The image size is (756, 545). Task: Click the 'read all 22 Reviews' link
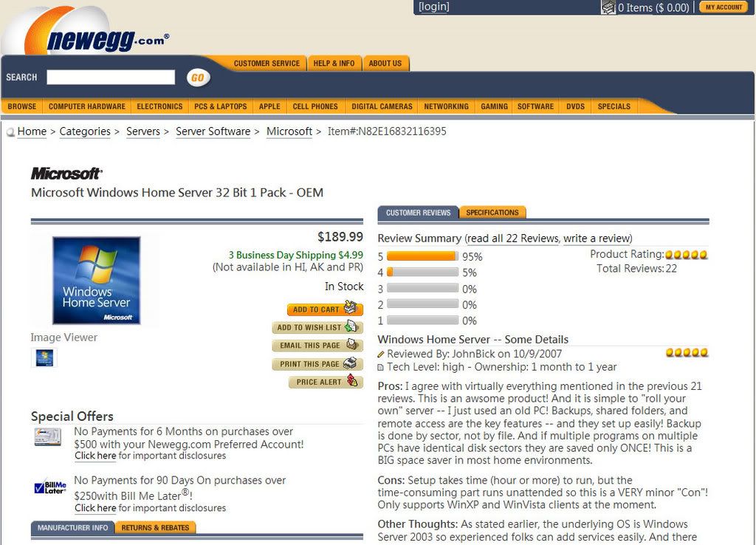point(513,239)
